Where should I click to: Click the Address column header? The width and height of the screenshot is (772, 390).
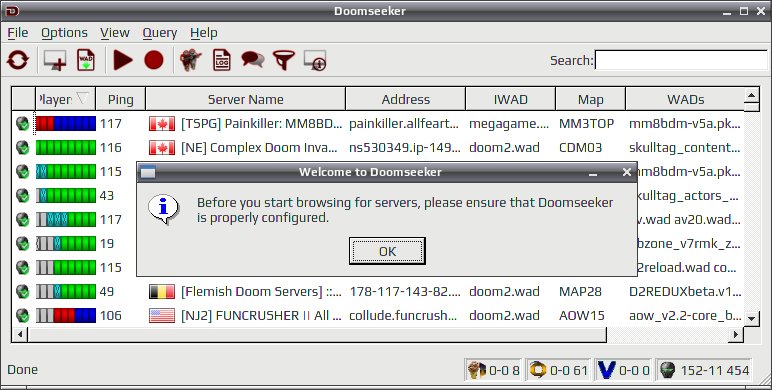(406, 99)
